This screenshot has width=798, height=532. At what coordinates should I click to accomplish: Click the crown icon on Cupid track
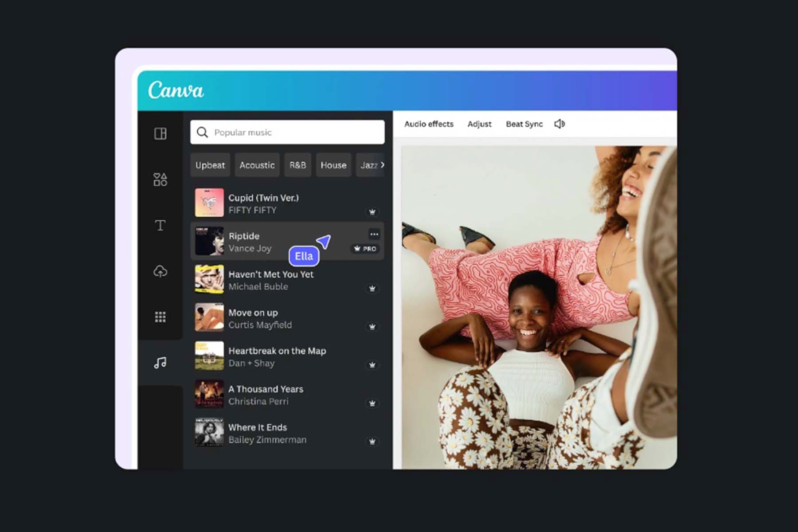tap(372, 212)
